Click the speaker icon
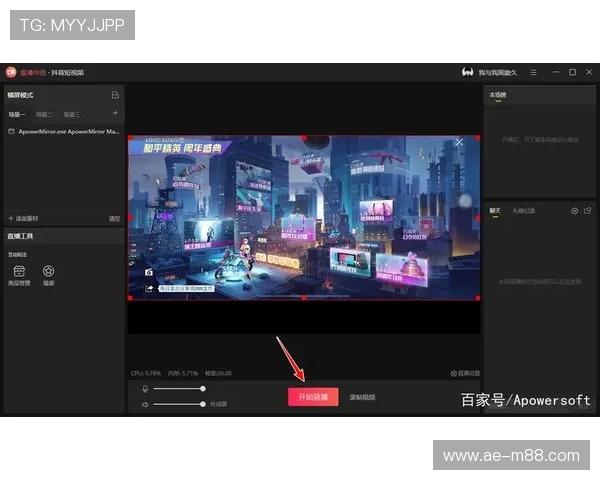Viewport: 600px width, 480px height. (145, 404)
